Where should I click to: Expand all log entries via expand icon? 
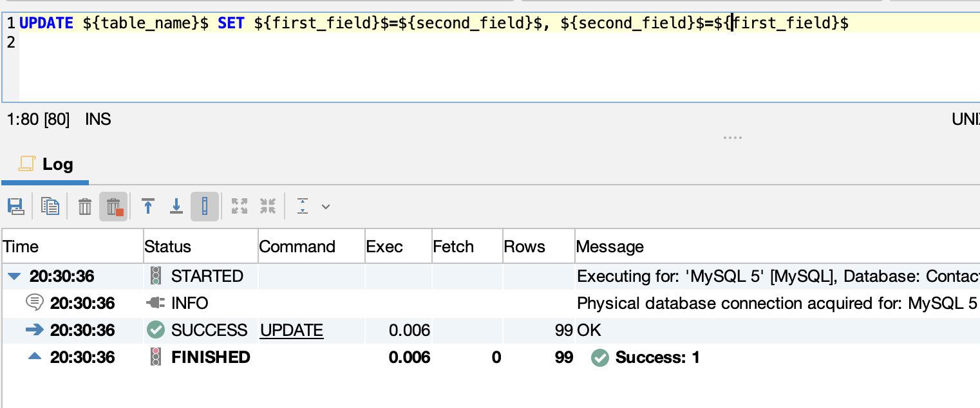point(239,206)
